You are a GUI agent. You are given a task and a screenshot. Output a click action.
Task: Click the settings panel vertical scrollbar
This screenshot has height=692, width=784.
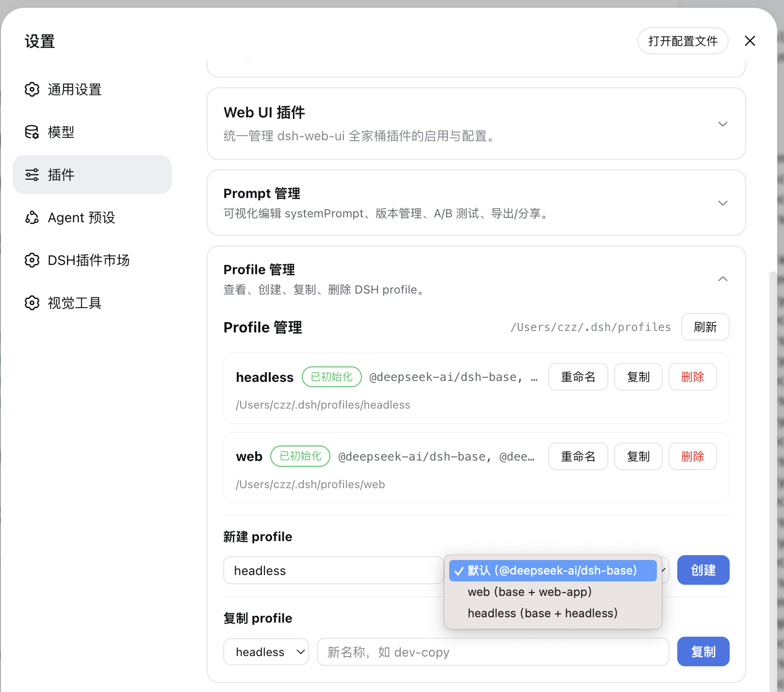click(773, 480)
